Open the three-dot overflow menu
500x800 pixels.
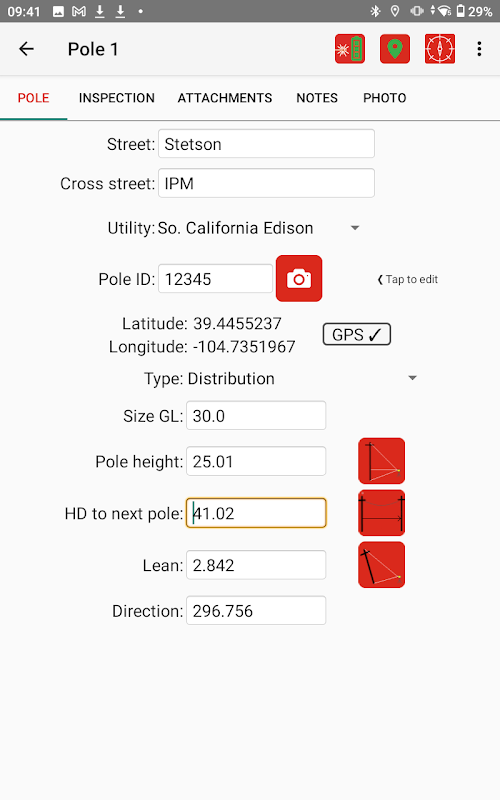tap(479, 49)
